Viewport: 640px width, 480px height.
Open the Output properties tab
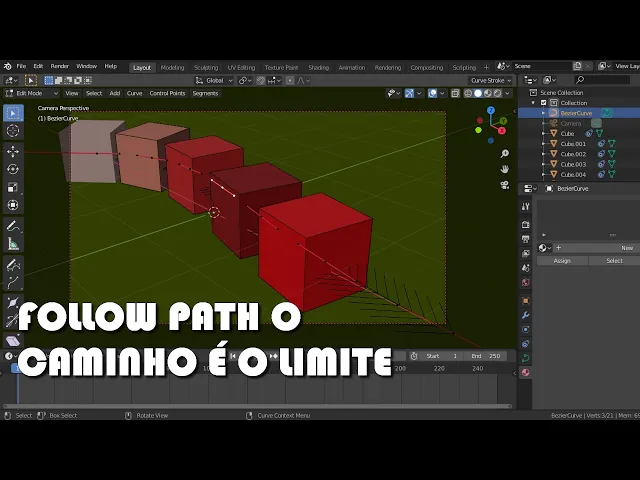click(526, 239)
